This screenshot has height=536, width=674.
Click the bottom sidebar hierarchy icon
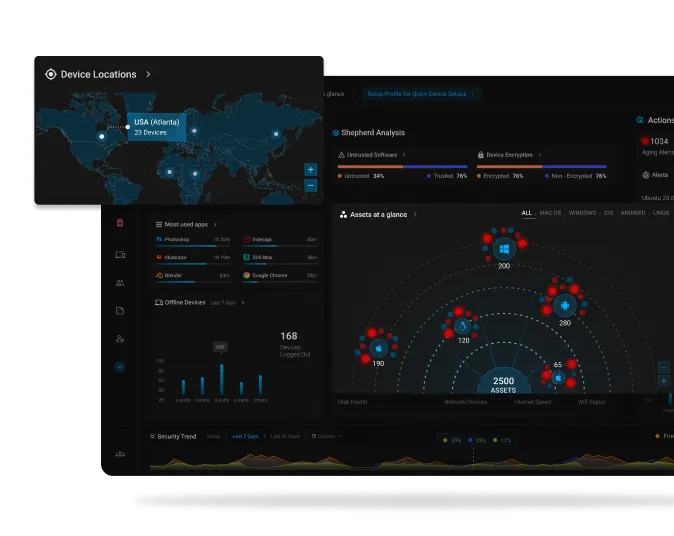point(120,454)
